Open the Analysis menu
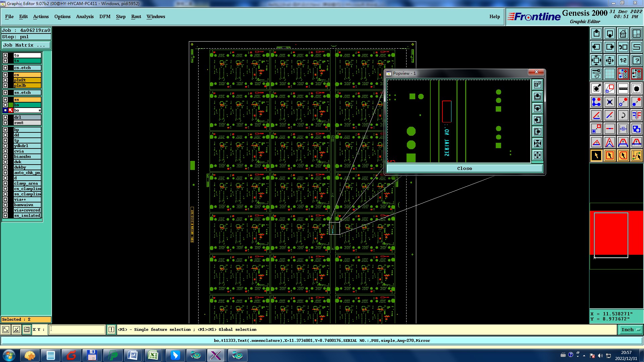Screen dimensions: 644x362 pyautogui.click(x=85, y=16)
